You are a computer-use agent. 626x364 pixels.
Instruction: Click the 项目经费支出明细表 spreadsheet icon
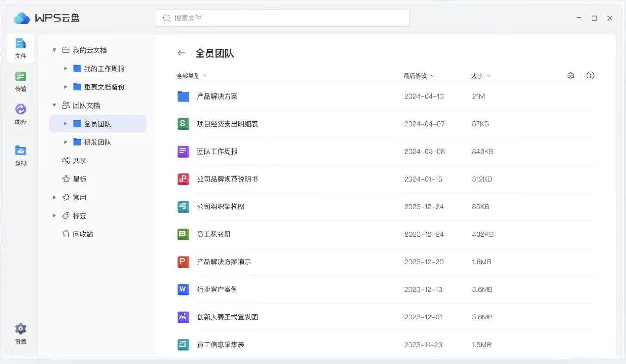pyautogui.click(x=183, y=124)
